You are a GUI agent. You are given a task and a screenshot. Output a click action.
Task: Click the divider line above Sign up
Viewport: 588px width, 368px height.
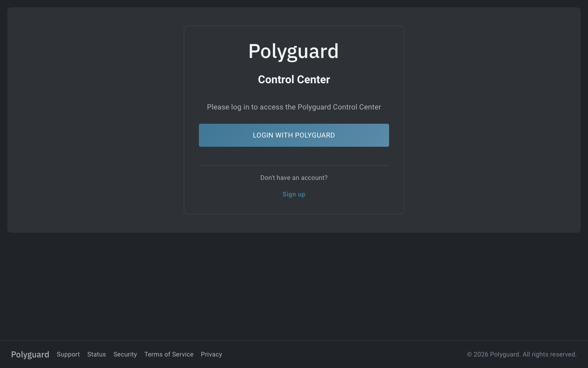tap(294, 166)
